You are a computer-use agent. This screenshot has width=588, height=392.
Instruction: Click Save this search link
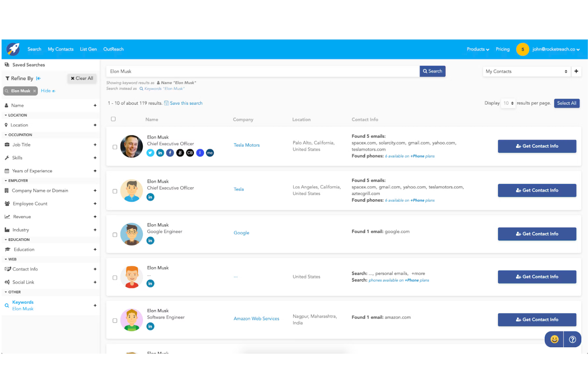(x=184, y=103)
